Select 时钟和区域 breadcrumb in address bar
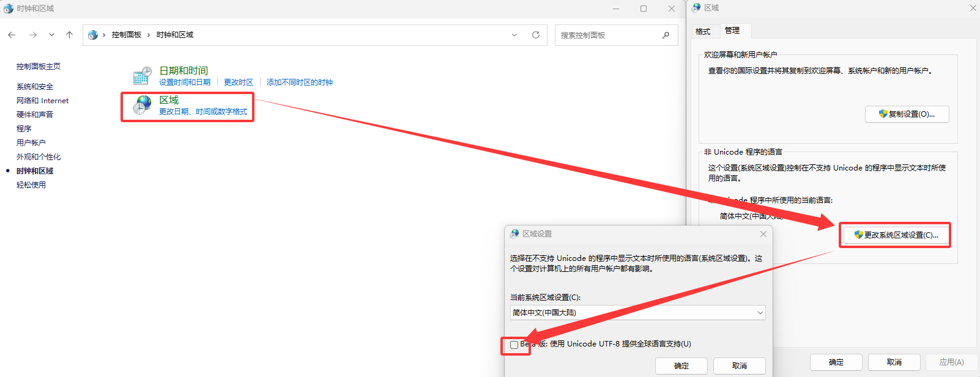Image resolution: width=980 pixels, height=377 pixels. click(x=175, y=35)
